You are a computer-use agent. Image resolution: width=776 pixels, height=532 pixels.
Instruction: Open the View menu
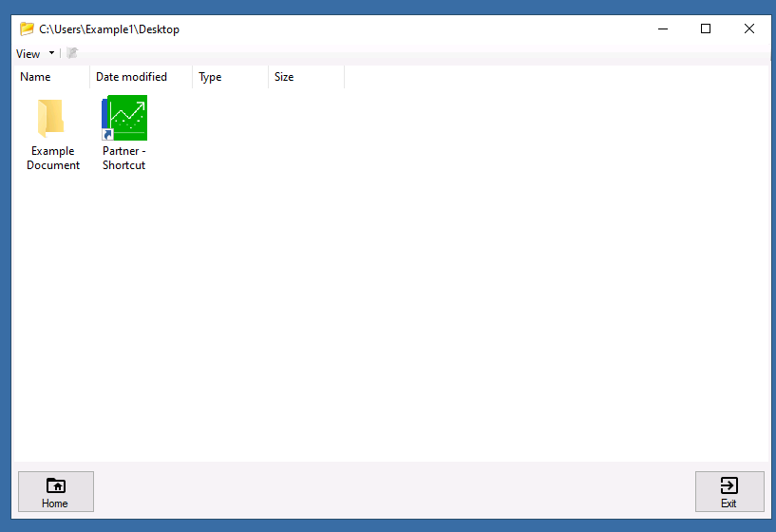pos(28,54)
